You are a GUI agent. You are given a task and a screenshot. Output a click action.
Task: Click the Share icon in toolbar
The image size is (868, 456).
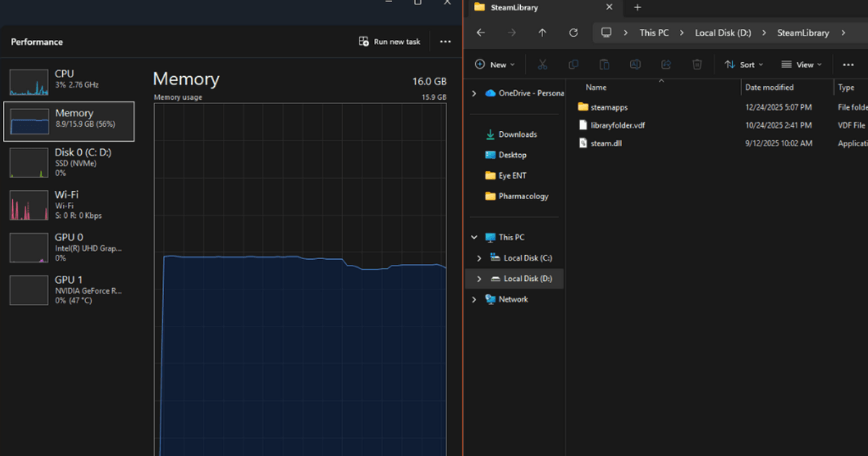pos(666,64)
